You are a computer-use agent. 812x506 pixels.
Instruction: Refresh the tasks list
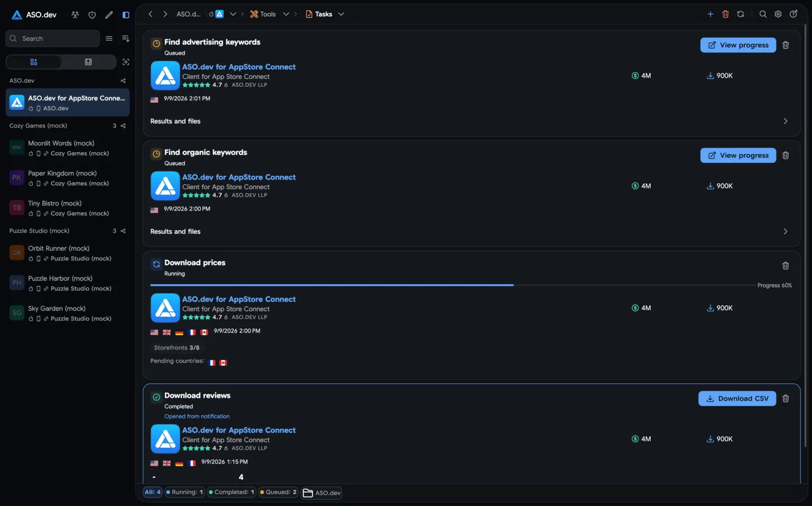(740, 14)
